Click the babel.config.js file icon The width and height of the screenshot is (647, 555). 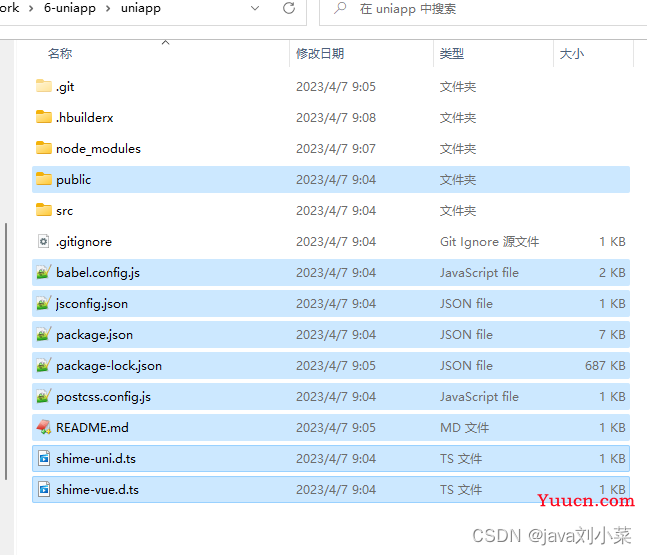pyautogui.click(x=44, y=272)
